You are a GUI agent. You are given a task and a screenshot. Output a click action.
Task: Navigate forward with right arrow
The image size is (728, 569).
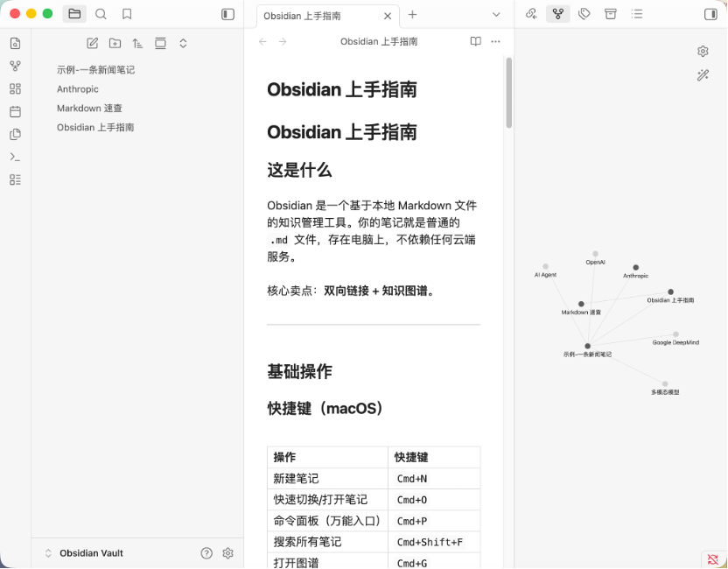point(283,42)
